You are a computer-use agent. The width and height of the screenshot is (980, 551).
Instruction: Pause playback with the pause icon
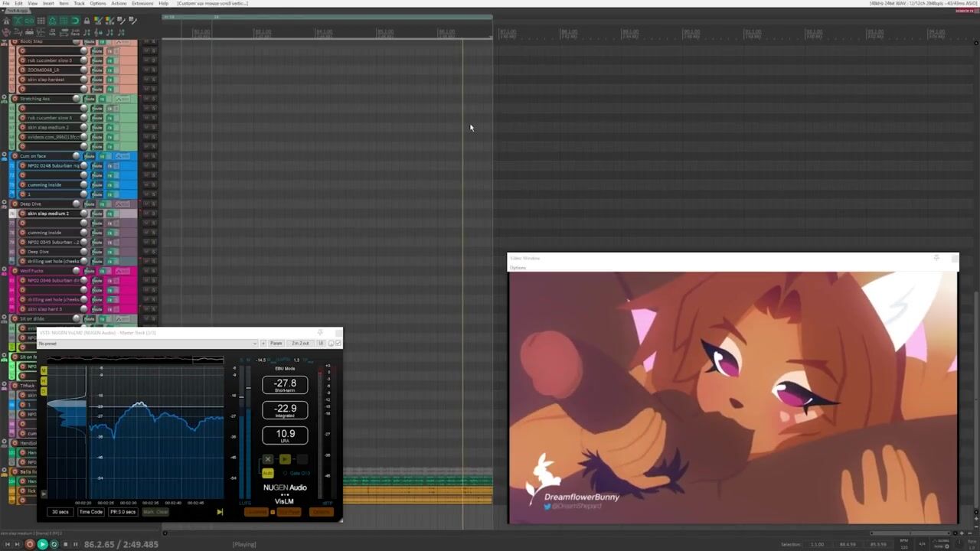[x=75, y=544]
